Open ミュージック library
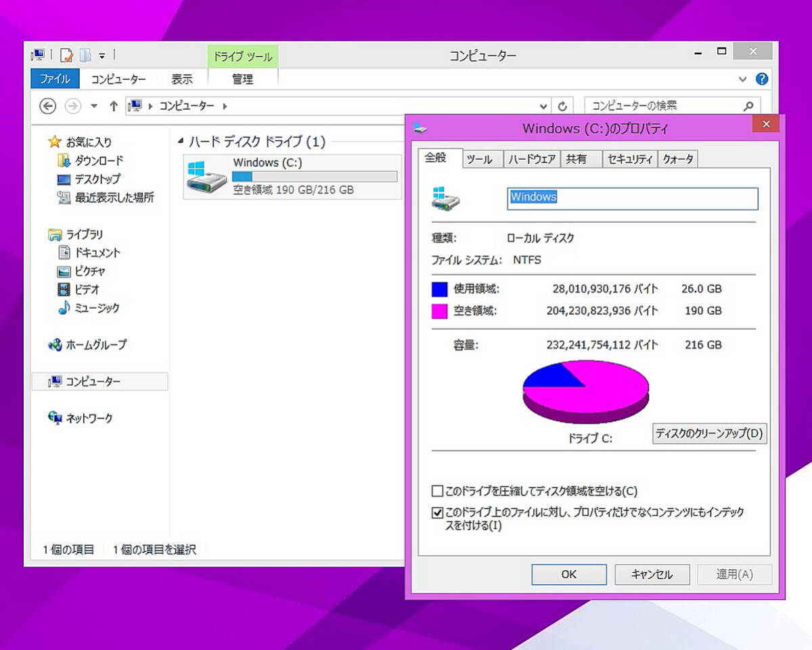The height and width of the screenshot is (650, 812). click(x=97, y=307)
